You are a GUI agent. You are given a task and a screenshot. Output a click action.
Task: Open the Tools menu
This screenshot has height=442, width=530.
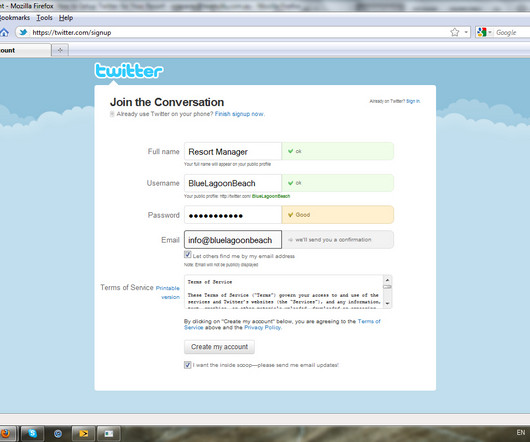pos(44,18)
